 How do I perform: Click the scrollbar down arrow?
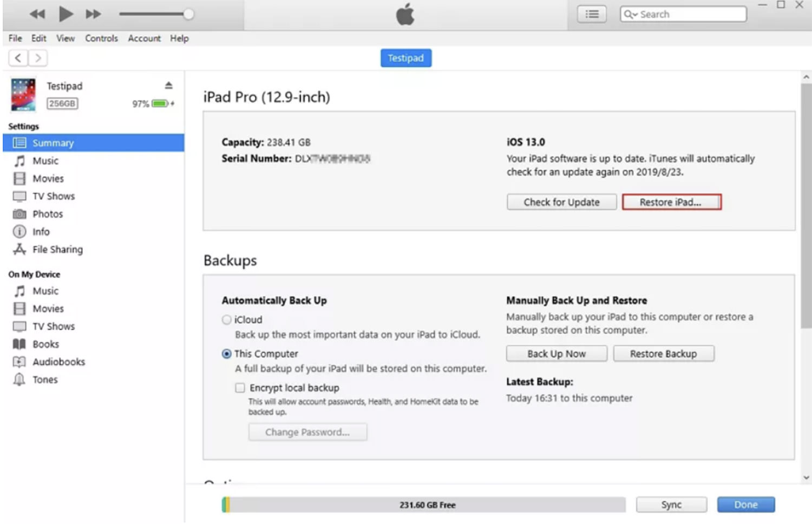click(806, 477)
